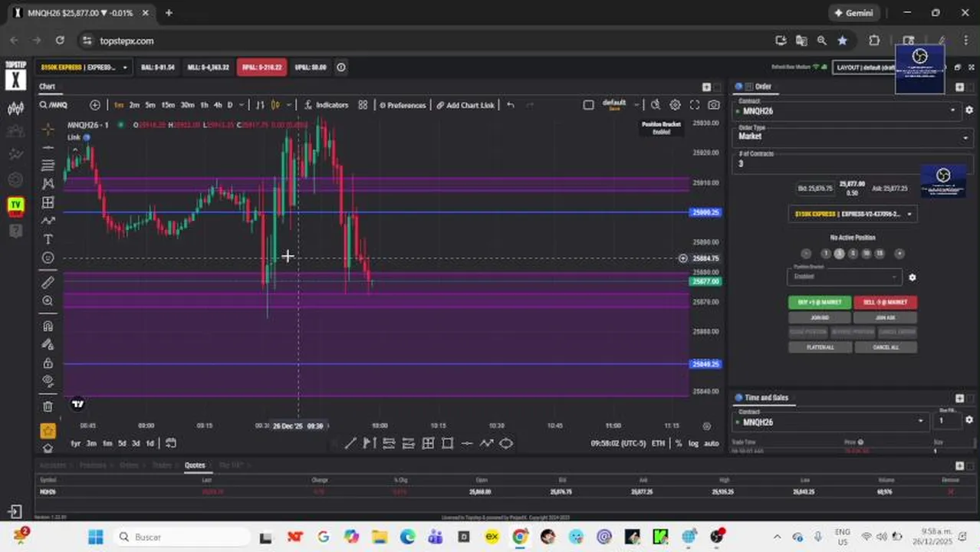
Task: Expand Time and Sales contract MNQH26 dropdown
Action: (x=830, y=422)
